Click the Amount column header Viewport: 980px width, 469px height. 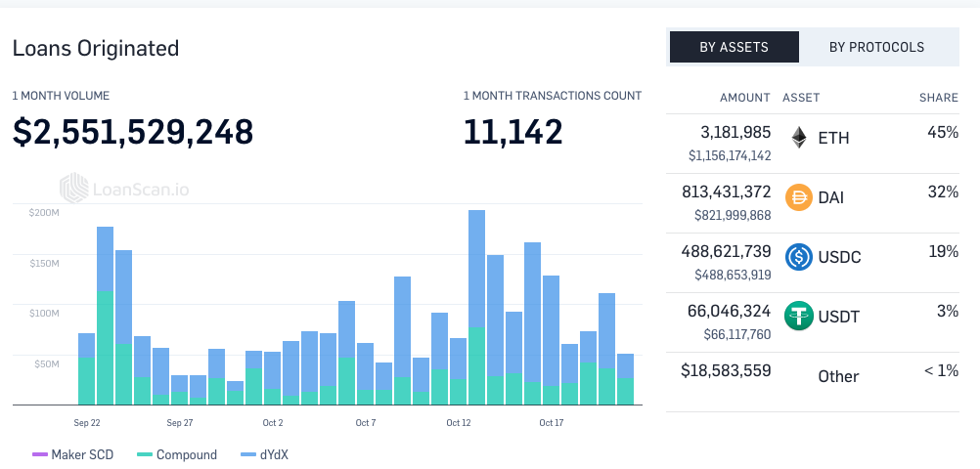click(x=745, y=98)
